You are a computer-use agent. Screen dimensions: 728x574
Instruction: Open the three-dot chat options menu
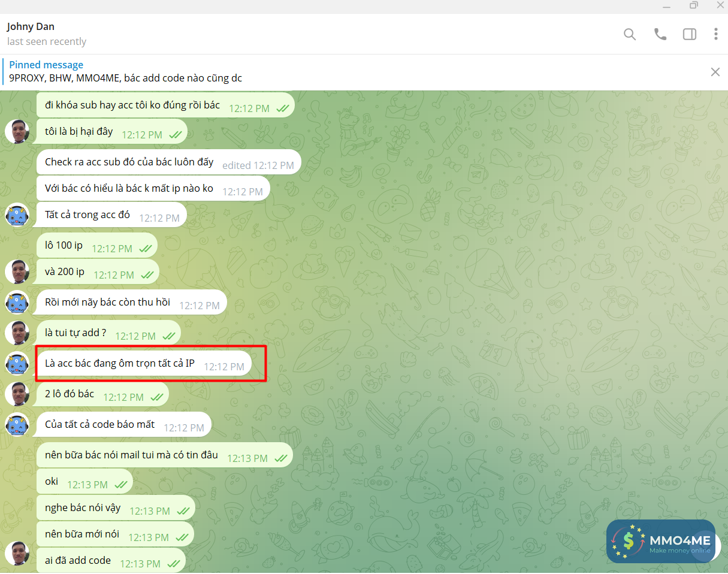(716, 34)
